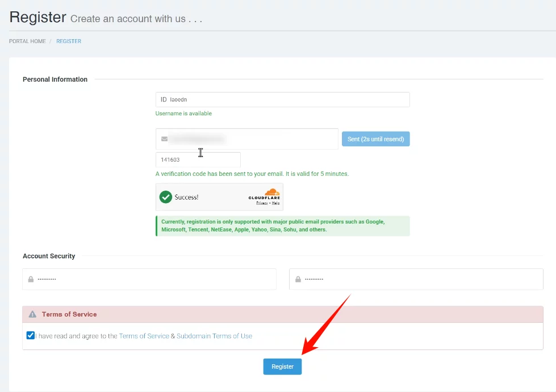The image size is (556, 392).
Task: Click the lock icon in the confirm password field
Action: (298, 280)
